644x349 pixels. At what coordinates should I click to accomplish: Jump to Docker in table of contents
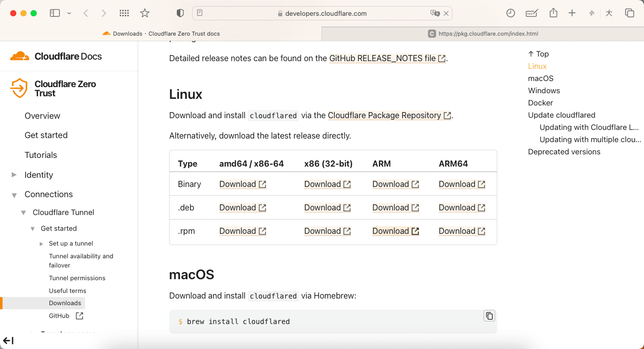pyautogui.click(x=541, y=103)
